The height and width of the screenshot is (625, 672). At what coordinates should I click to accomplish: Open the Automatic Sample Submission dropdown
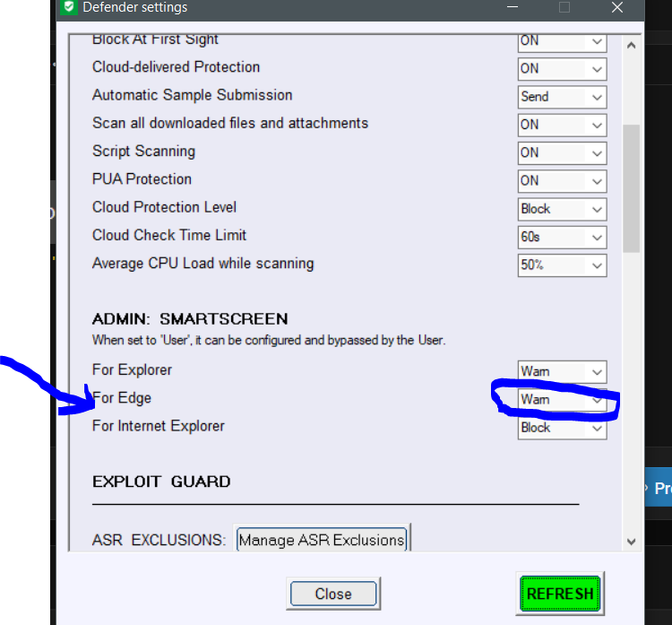point(562,97)
